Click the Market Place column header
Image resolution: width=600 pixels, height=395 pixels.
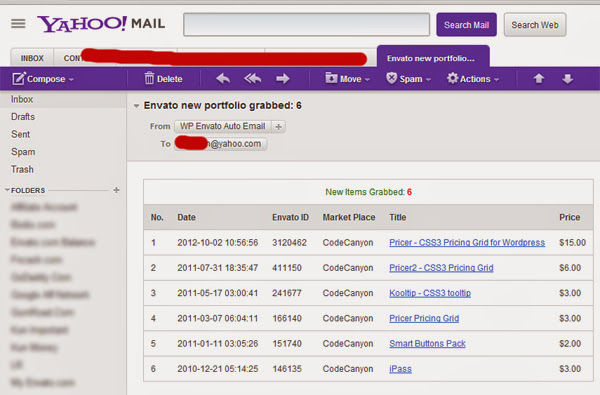click(x=349, y=217)
